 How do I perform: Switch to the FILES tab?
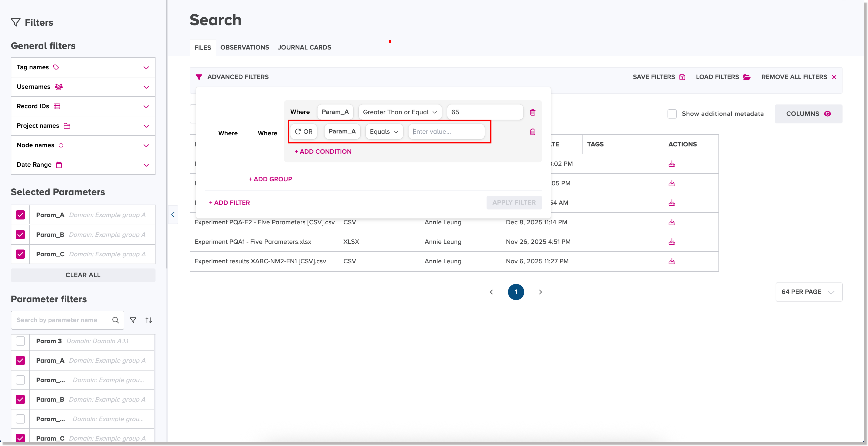coord(203,47)
